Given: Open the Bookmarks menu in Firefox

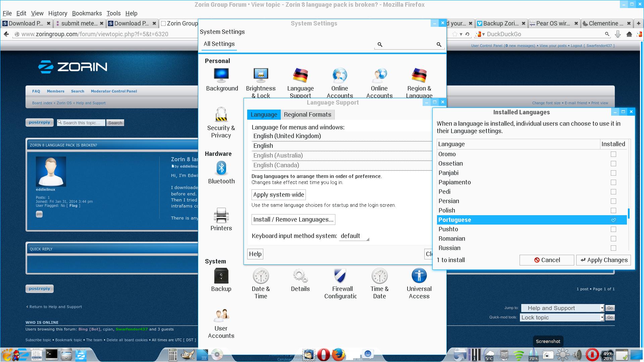Looking at the screenshot, I should [87, 13].
